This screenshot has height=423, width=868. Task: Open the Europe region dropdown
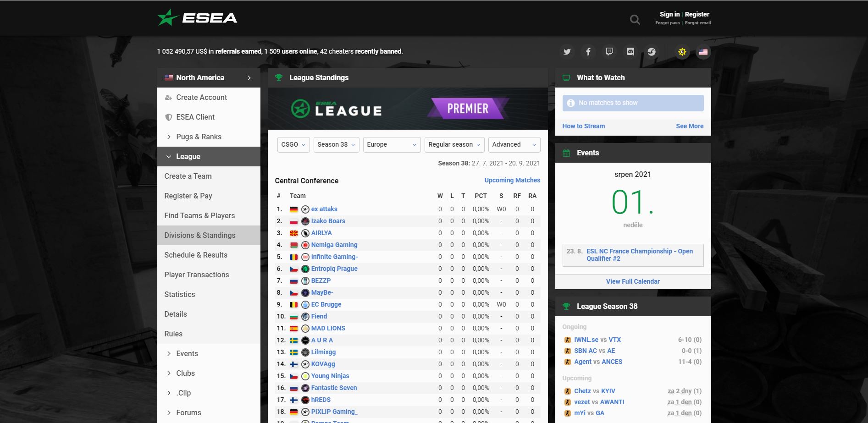tap(392, 145)
